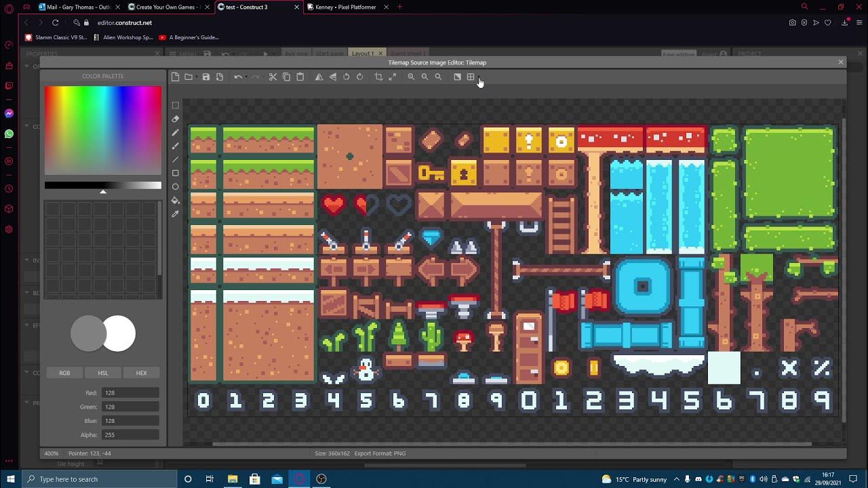Open the undo history dropdown arrow
The height and width of the screenshot is (488, 868).
pyautogui.click(x=245, y=77)
